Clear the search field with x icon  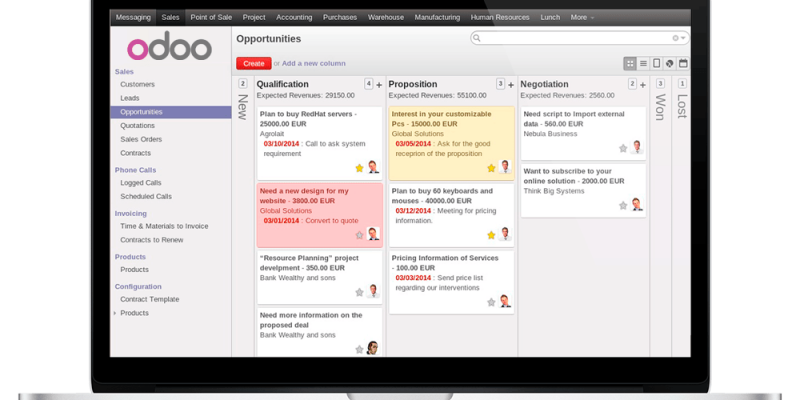pyautogui.click(x=676, y=38)
